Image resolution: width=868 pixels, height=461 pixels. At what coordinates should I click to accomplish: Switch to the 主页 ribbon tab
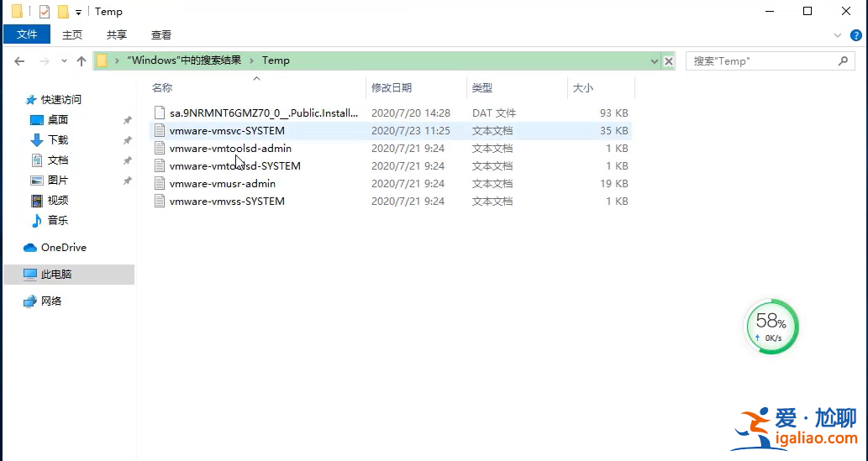pyautogui.click(x=72, y=35)
